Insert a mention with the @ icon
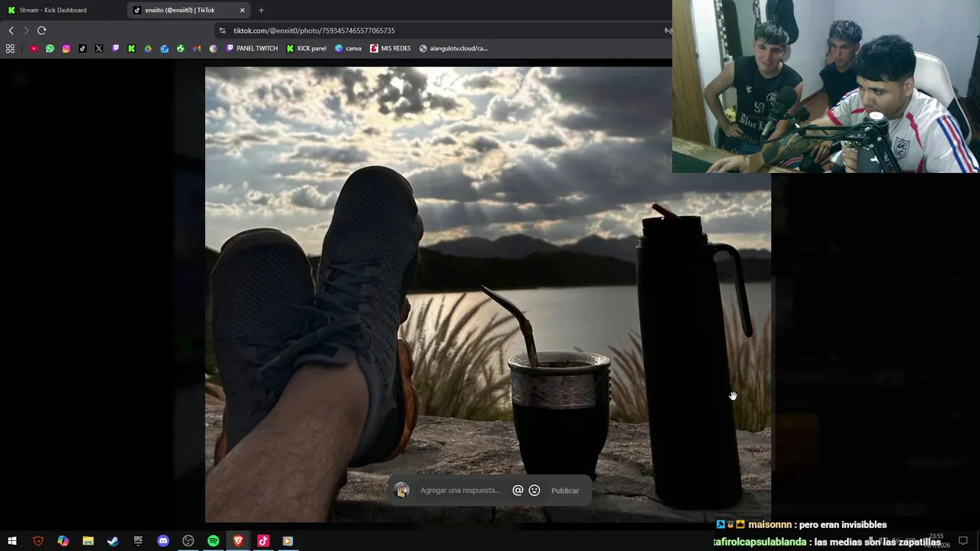Image resolution: width=980 pixels, height=551 pixels. (x=518, y=491)
